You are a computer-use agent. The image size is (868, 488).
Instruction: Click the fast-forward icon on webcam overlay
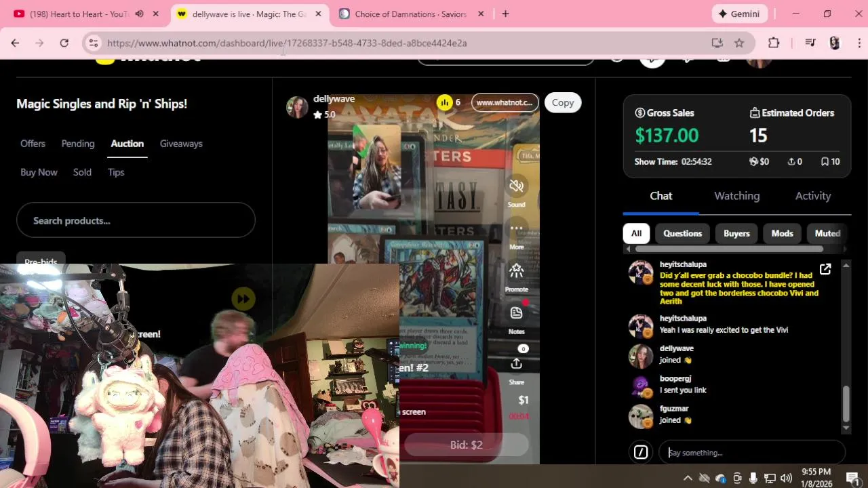[x=243, y=298]
